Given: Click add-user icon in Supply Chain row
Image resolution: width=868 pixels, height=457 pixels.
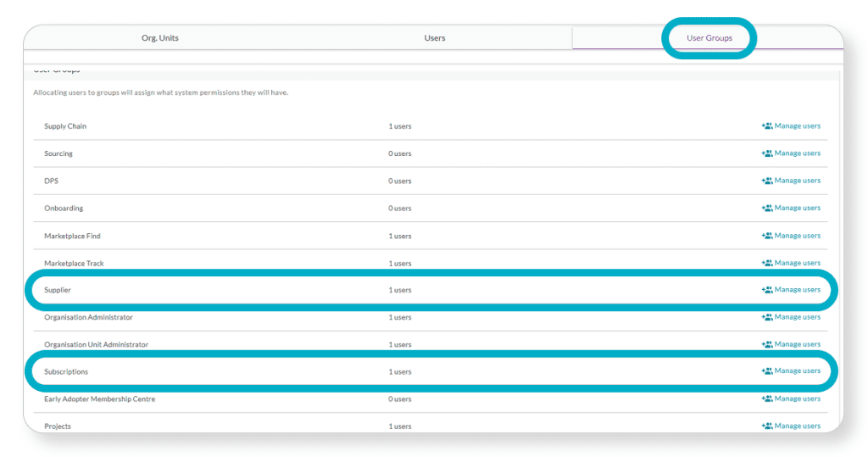Looking at the screenshot, I should [767, 126].
